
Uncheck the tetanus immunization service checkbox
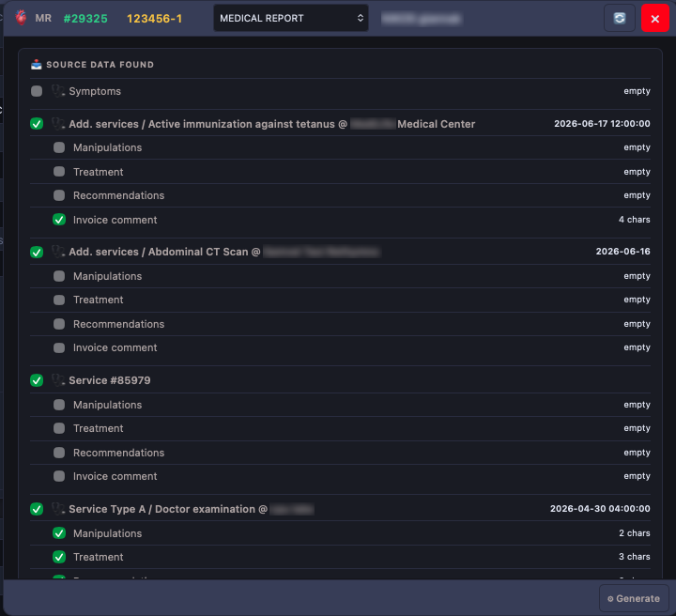pyautogui.click(x=37, y=124)
